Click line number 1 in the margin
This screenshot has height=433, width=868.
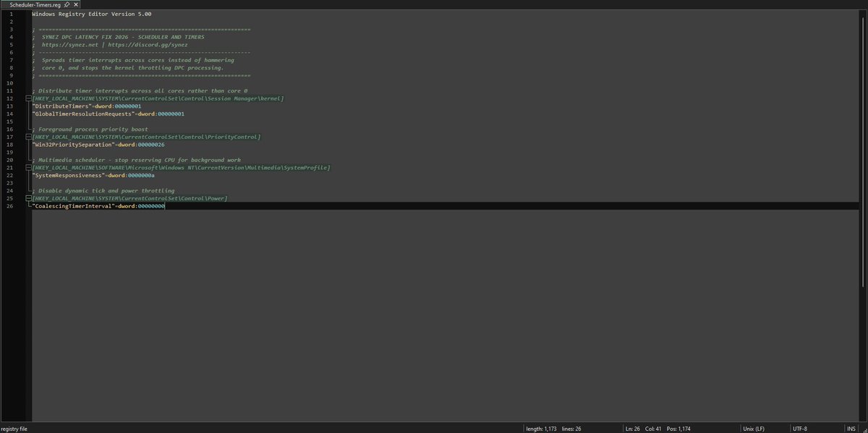11,14
